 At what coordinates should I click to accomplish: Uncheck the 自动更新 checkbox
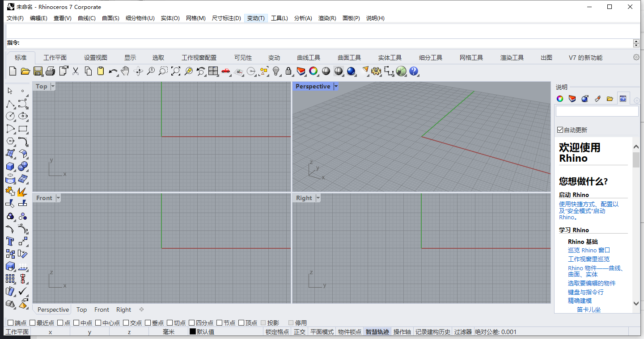tap(560, 130)
